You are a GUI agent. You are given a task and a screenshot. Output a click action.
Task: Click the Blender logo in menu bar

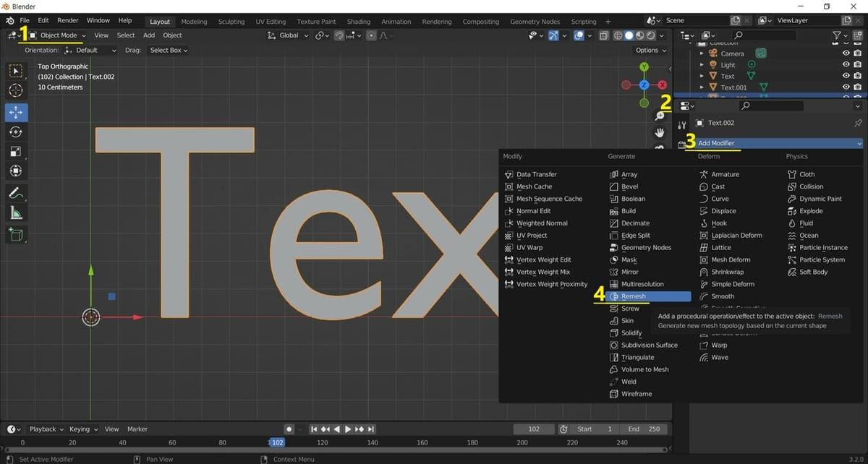tap(9, 20)
